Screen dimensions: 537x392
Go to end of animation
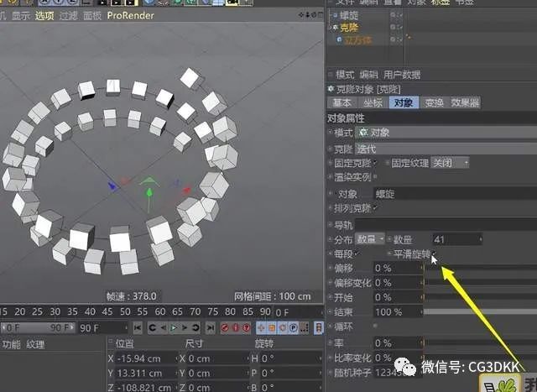[x=211, y=328]
